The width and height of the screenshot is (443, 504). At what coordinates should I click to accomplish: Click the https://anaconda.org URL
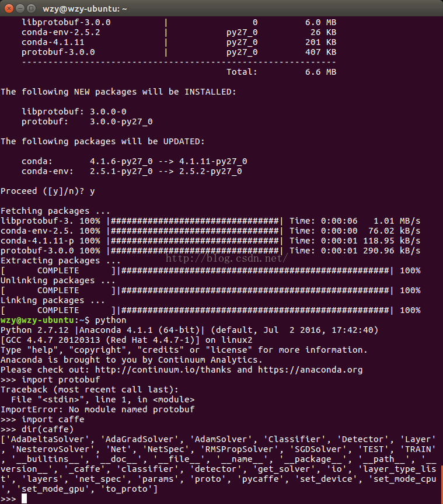[x=310, y=370]
